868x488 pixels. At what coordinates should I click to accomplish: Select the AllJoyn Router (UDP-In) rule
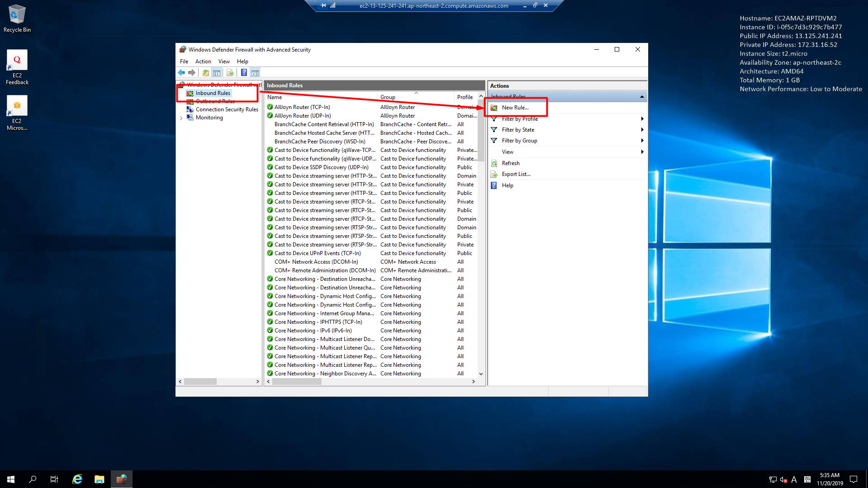[303, 116]
